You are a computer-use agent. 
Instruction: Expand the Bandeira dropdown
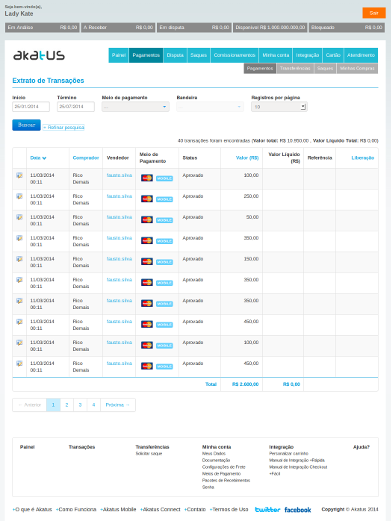[x=210, y=107]
